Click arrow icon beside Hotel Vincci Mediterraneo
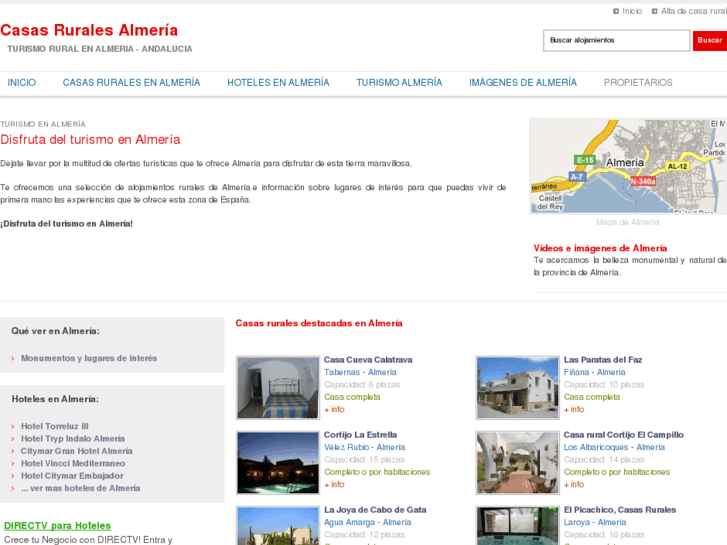Viewport: 727px width, 545px height. point(13,464)
